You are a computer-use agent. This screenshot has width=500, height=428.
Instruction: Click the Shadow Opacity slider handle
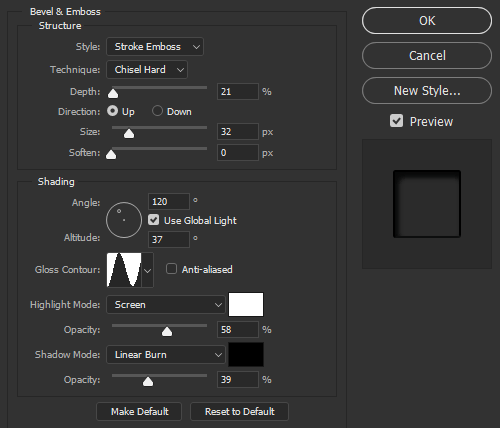(148, 381)
